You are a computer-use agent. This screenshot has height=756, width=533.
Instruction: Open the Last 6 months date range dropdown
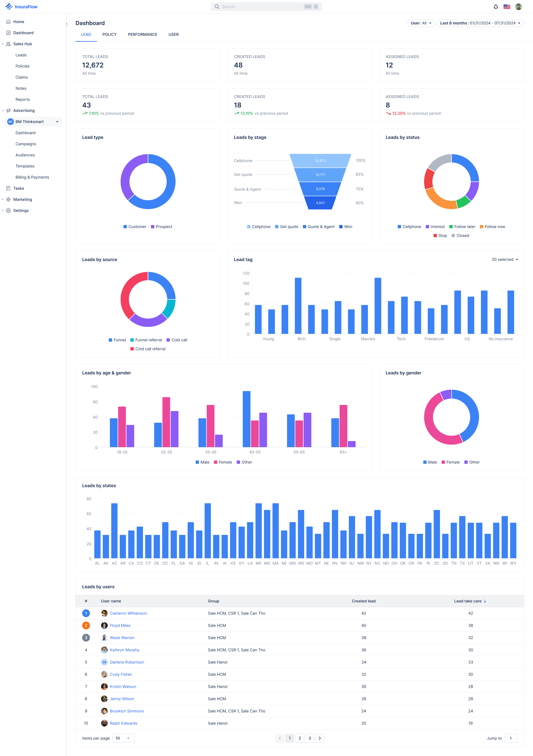pos(480,23)
